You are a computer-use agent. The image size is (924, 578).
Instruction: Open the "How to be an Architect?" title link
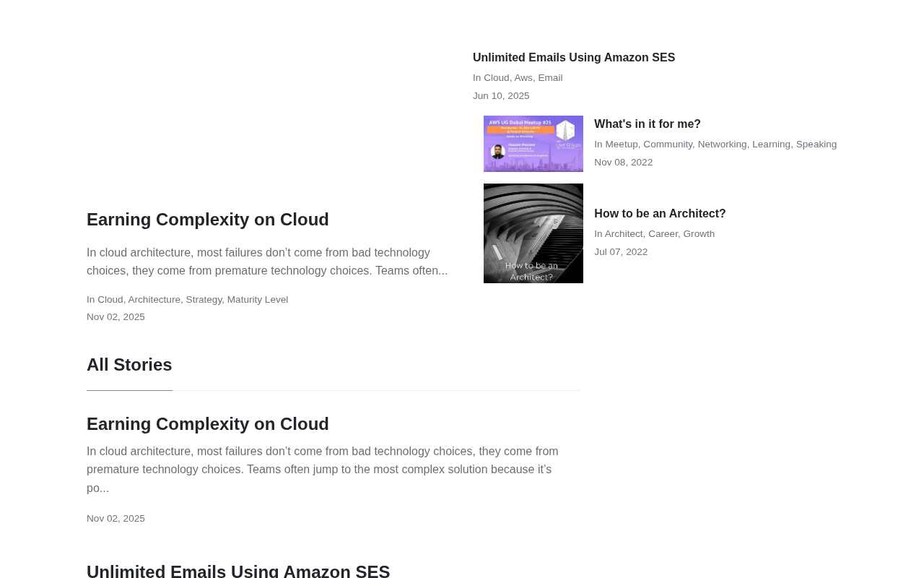(660, 214)
